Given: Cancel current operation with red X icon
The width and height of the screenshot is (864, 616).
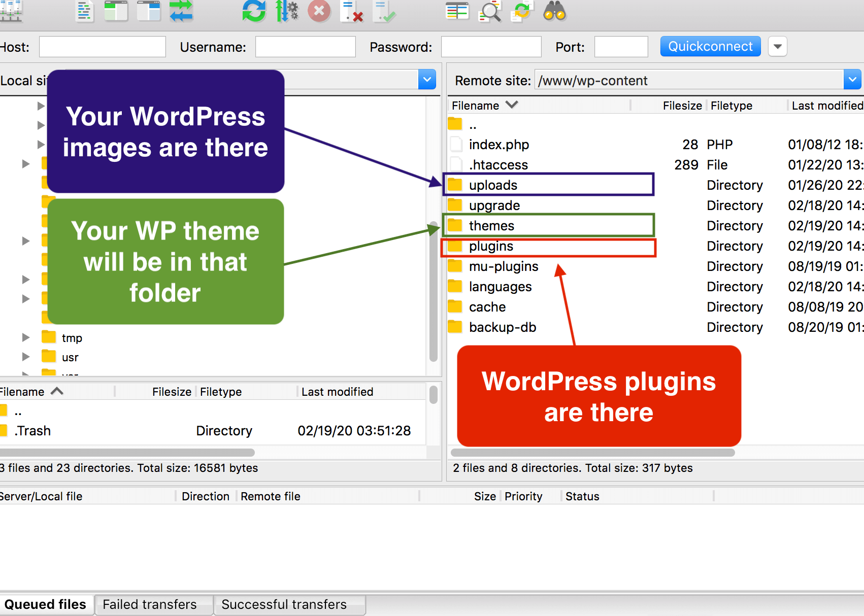Looking at the screenshot, I should coord(319,11).
